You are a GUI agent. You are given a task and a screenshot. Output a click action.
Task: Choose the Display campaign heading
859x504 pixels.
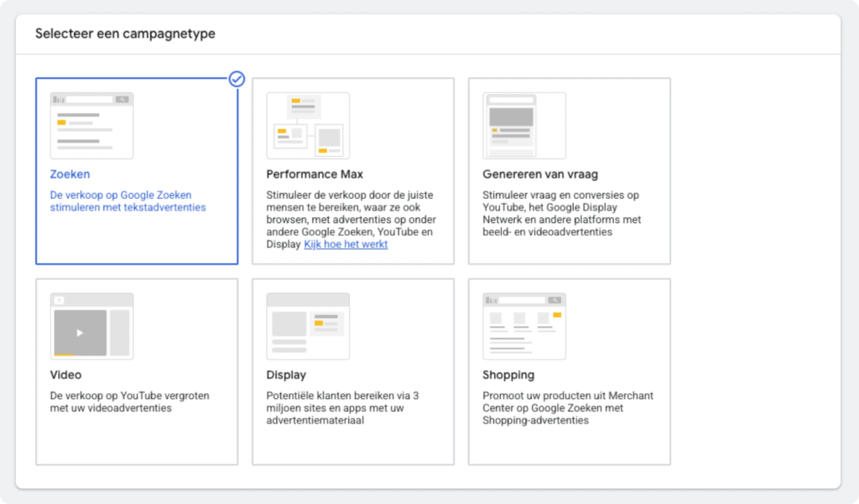click(286, 375)
